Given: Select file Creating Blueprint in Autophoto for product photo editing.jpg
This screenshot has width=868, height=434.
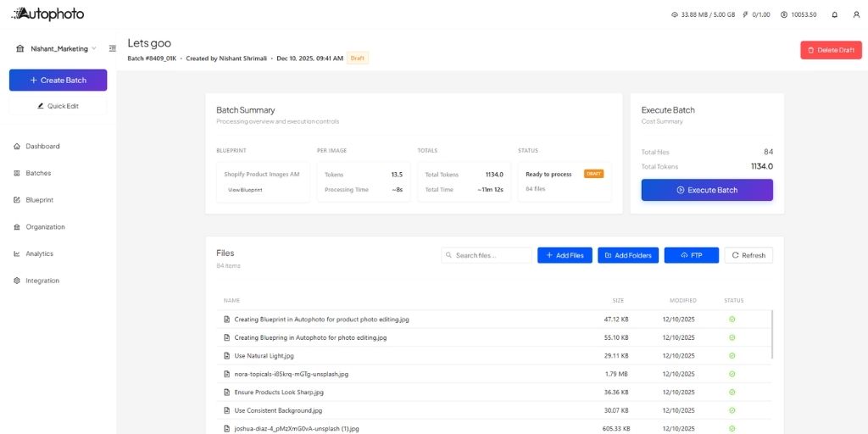Looking at the screenshot, I should 321,320.
